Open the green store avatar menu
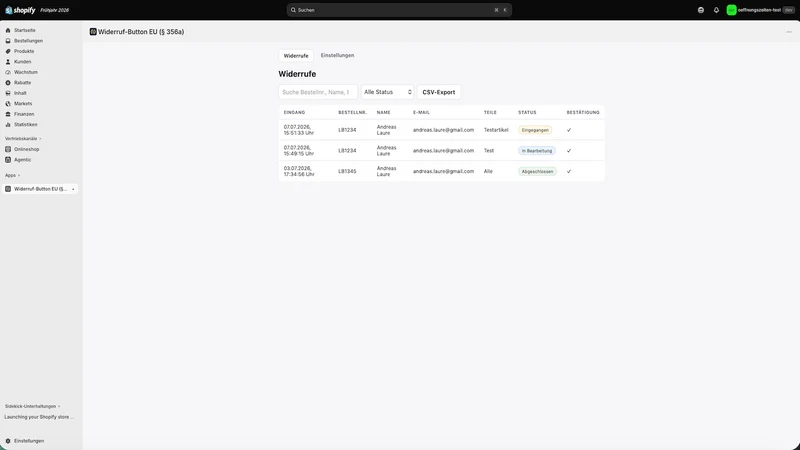The height and width of the screenshot is (450, 800). pyautogui.click(x=731, y=10)
